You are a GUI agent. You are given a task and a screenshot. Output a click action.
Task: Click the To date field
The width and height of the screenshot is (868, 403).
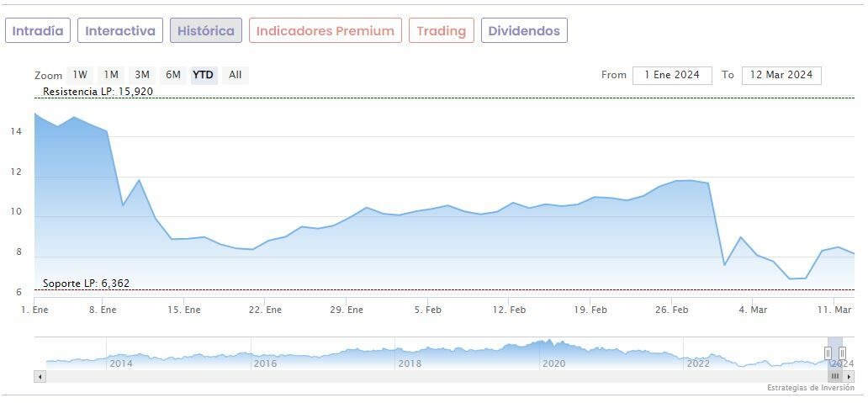pos(781,75)
